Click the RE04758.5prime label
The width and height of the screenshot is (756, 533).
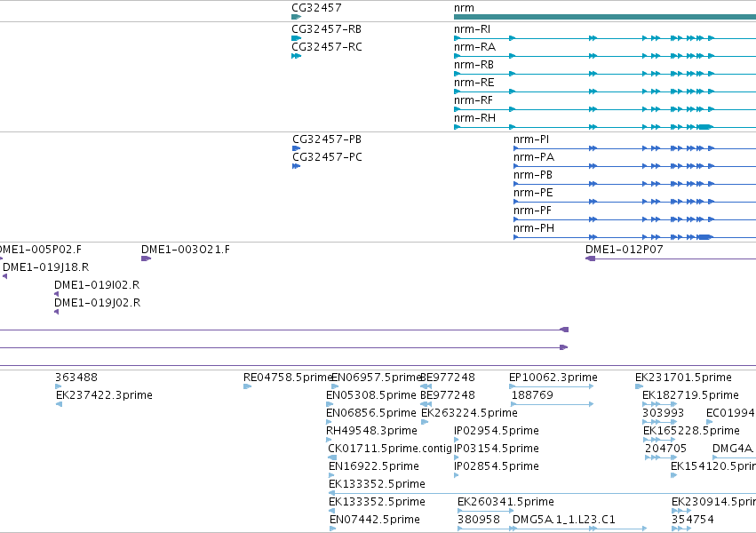(x=289, y=378)
